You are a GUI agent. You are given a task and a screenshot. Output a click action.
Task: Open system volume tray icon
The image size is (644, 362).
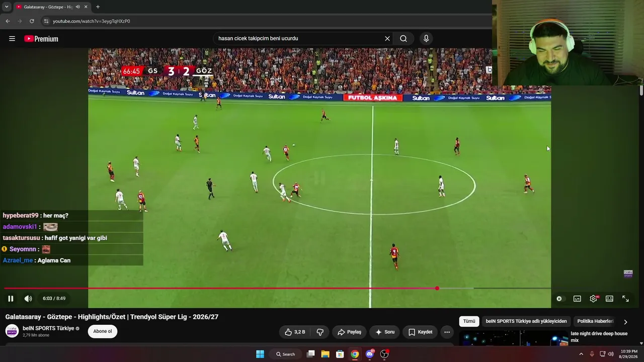coord(611,354)
